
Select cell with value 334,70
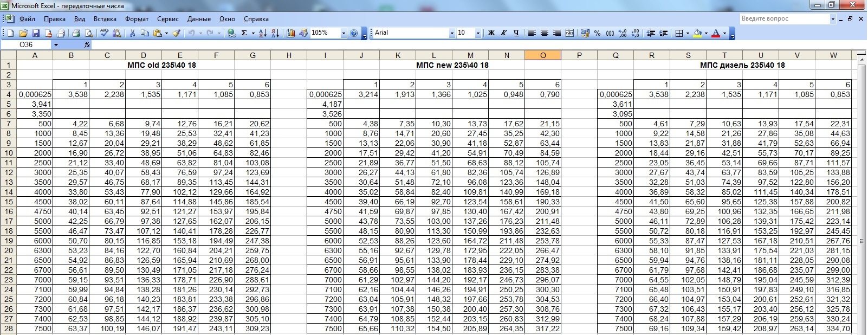tap(833, 328)
